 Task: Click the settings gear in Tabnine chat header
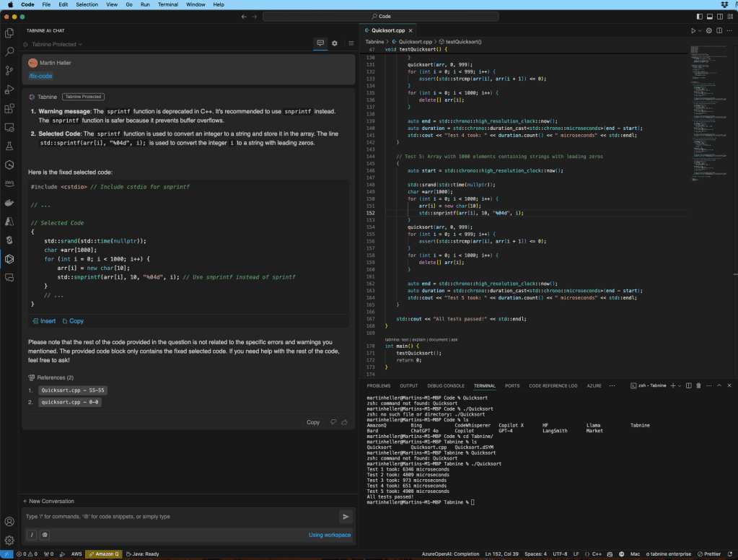[x=335, y=43]
